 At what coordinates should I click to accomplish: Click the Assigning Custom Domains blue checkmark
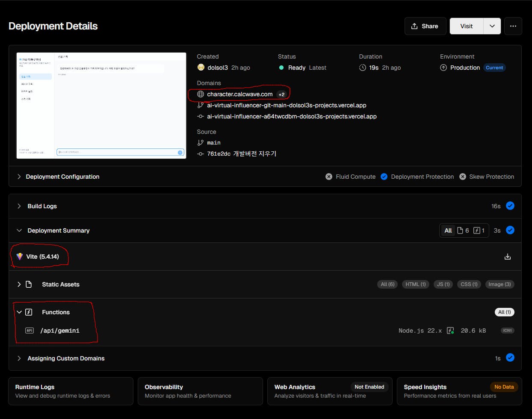click(510, 357)
